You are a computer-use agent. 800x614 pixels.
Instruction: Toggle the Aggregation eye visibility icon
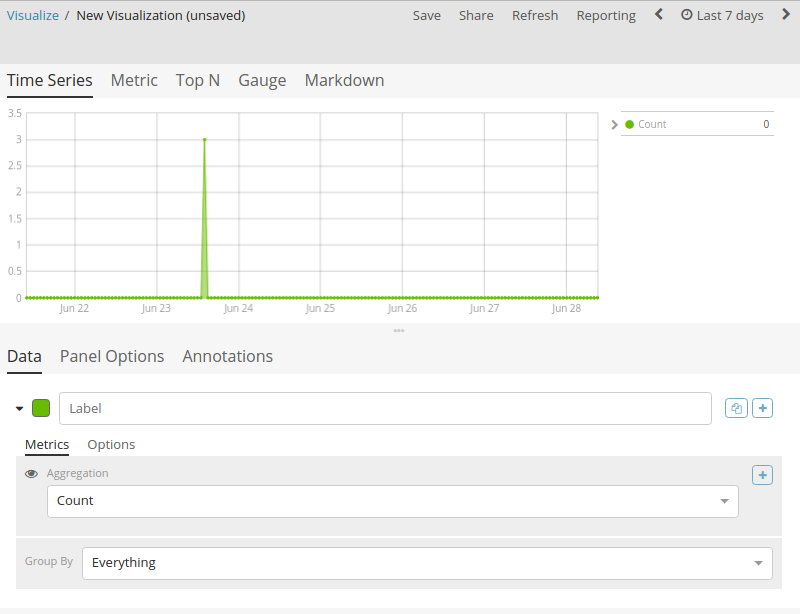(x=31, y=474)
